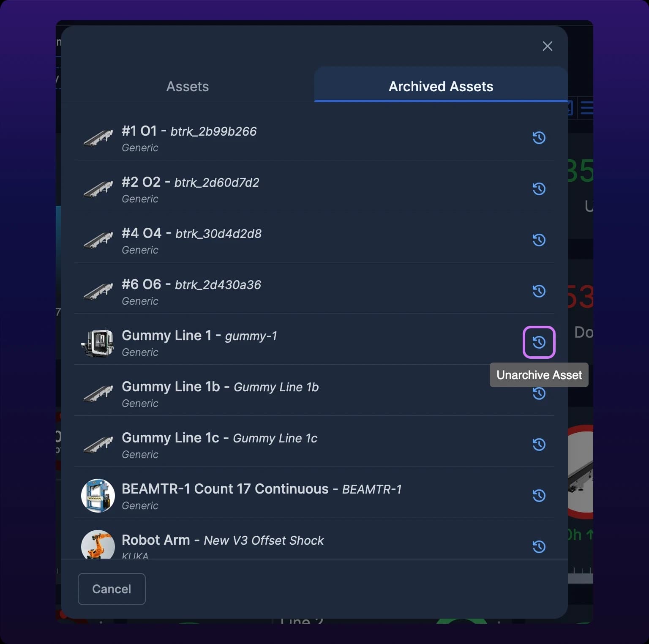Click the BEAMTR-1 Count 17 Continuous name
Viewport: 649px width, 644px height.
pyautogui.click(x=225, y=489)
